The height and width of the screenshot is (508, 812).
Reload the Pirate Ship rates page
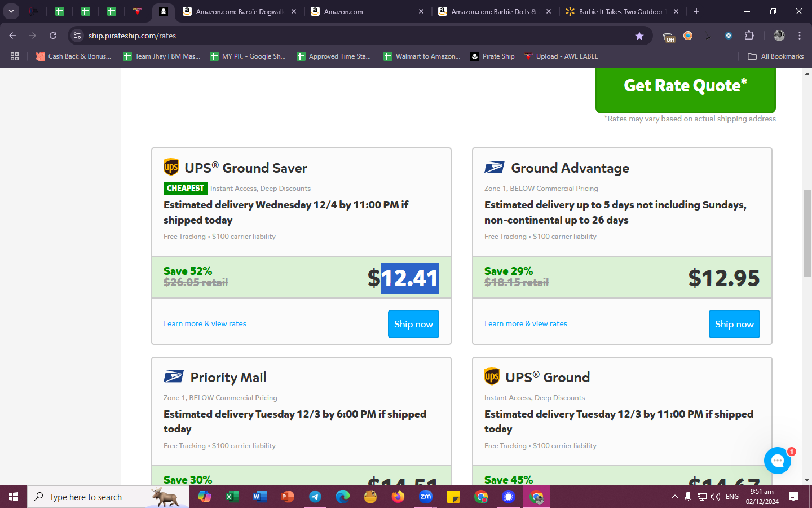[x=53, y=36]
